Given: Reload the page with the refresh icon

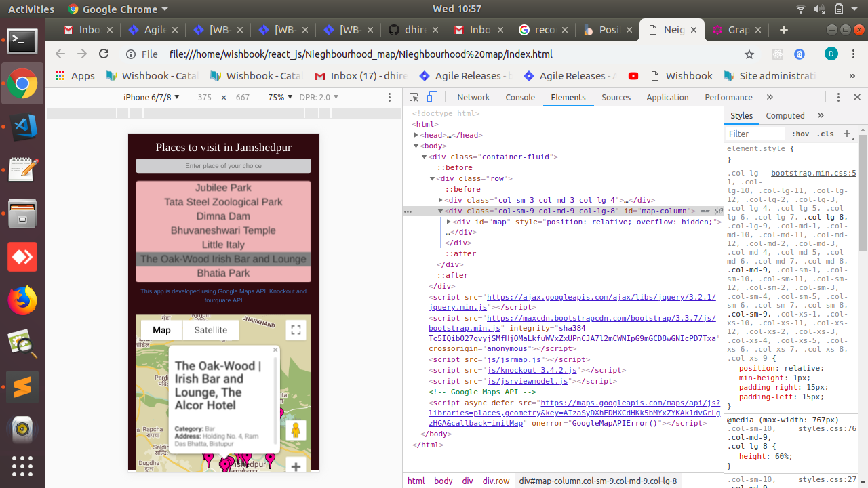Looking at the screenshot, I should 104,54.
